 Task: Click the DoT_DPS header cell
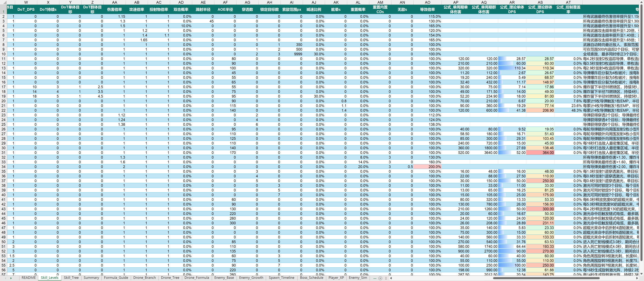[x=26, y=10]
